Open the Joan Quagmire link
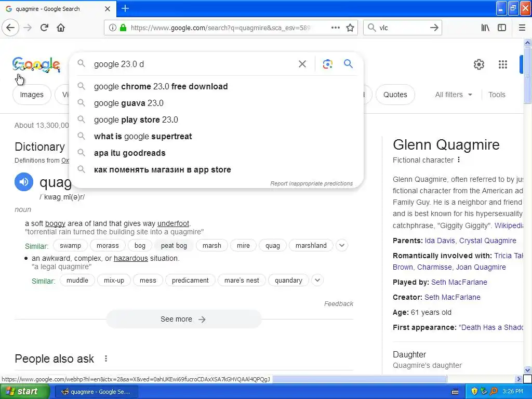Viewport: 532px width, 399px height. [x=481, y=267]
